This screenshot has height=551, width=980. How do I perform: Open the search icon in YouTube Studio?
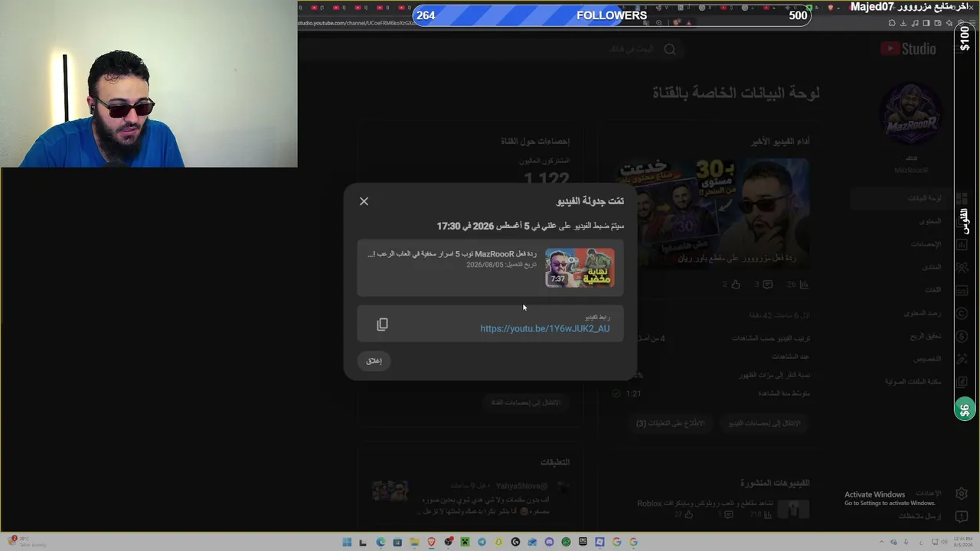coord(670,49)
